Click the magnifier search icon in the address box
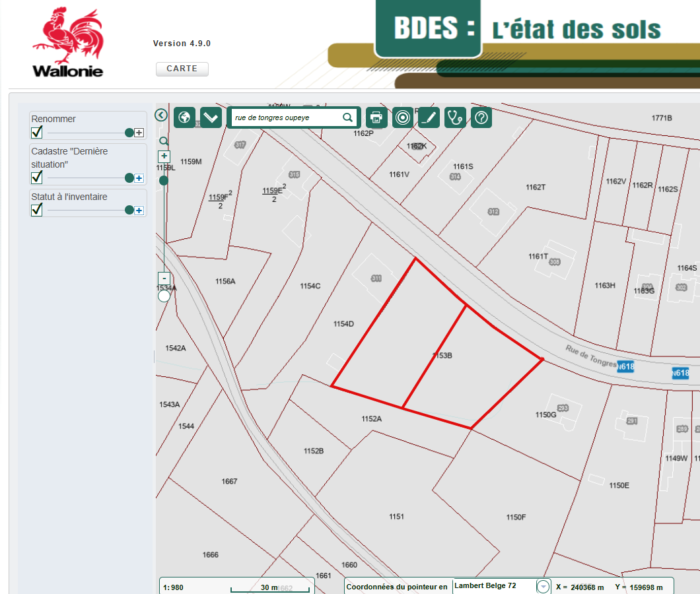700x594 pixels. (x=348, y=117)
